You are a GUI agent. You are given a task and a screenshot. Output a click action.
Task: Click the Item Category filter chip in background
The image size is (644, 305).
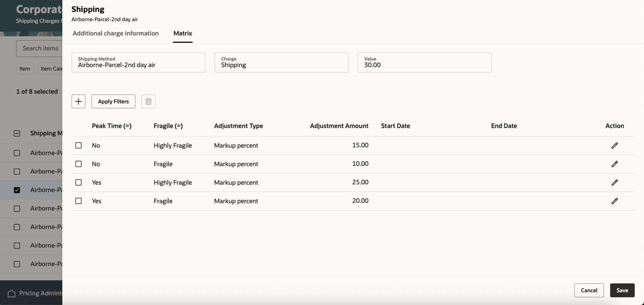[x=50, y=69]
